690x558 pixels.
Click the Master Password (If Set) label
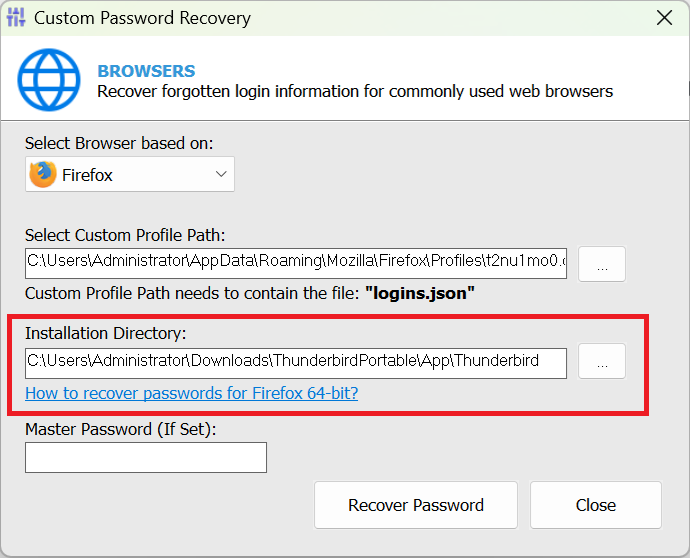coord(121,429)
